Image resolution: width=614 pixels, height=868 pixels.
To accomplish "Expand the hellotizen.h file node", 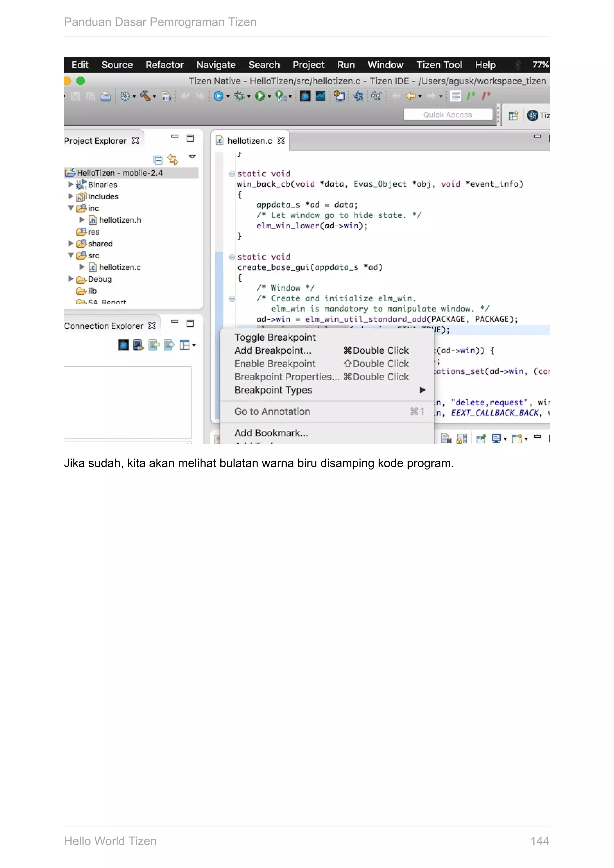I will point(82,220).
